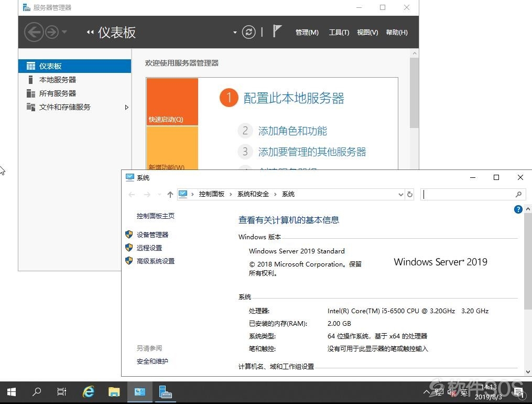Open 配置此本地服务器 link
Viewport: 532px width, 404px height.
pyautogui.click(x=294, y=98)
